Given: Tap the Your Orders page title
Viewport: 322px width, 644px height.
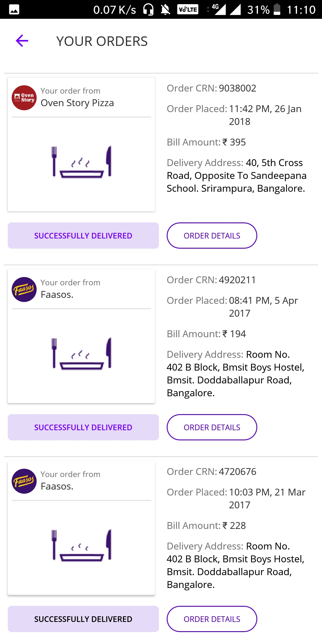Looking at the screenshot, I should [x=102, y=41].
